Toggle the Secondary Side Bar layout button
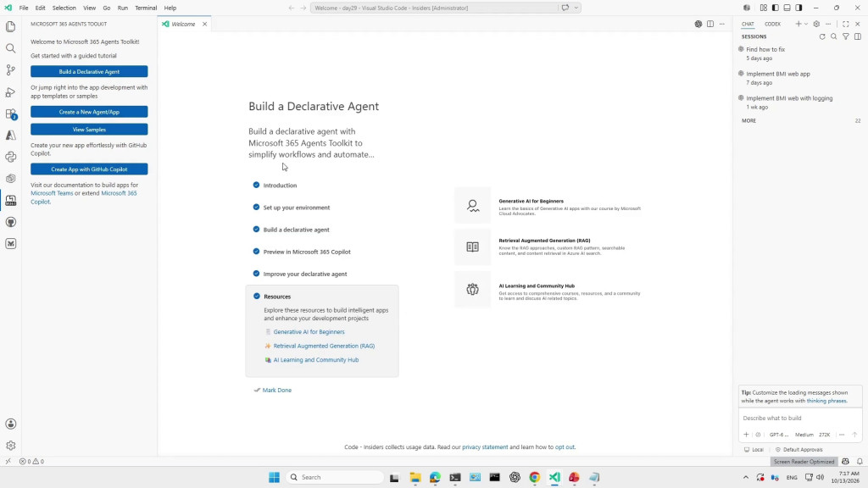Screen dimensions: 868x488 click(798, 8)
